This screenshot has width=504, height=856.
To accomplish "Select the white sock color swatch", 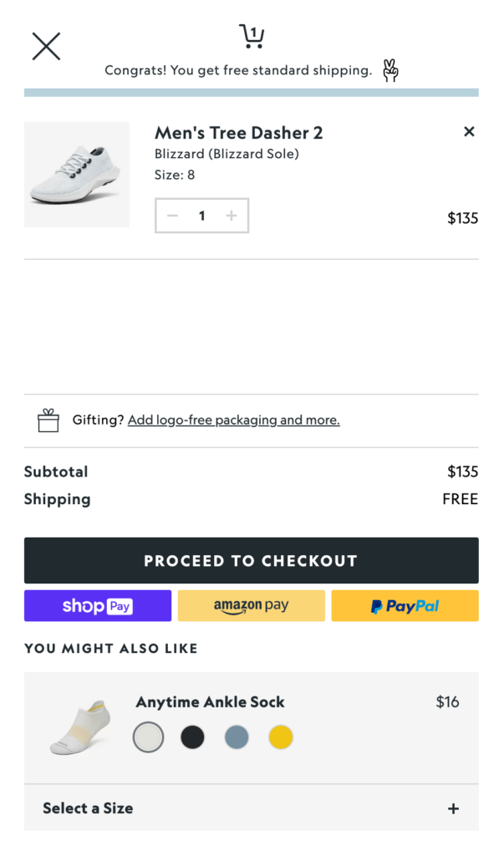I will pos(148,737).
